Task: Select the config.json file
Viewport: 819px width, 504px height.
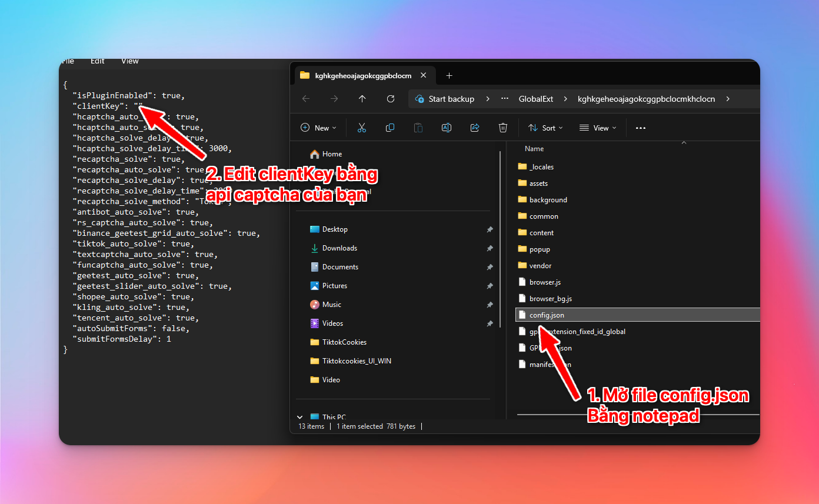Action: click(x=547, y=315)
